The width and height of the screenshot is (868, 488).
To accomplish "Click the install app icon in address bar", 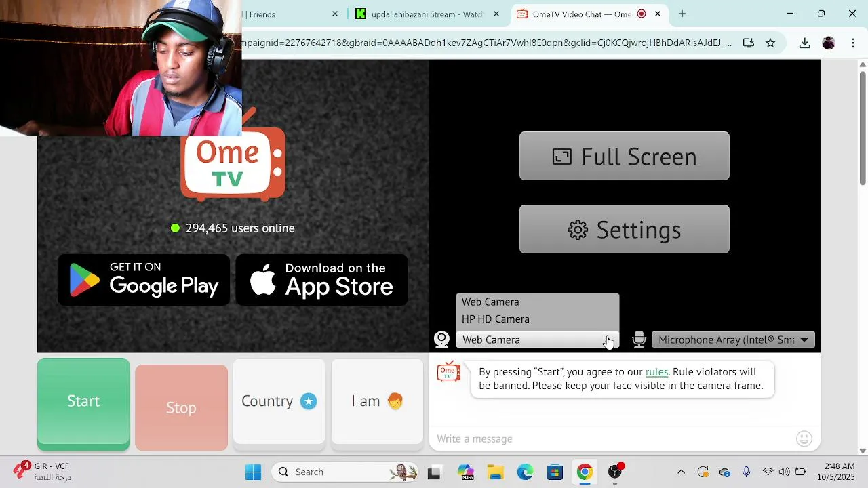I will [749, 43].
